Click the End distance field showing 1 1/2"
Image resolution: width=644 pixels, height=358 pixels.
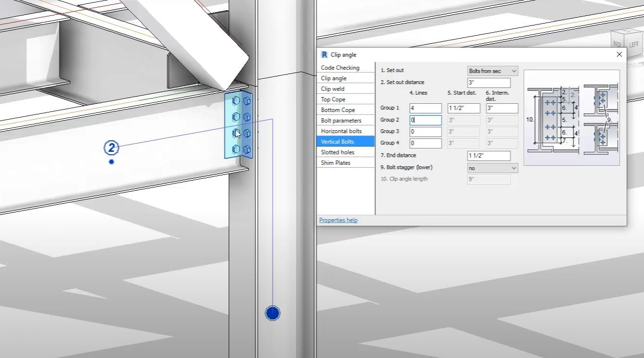489,156
